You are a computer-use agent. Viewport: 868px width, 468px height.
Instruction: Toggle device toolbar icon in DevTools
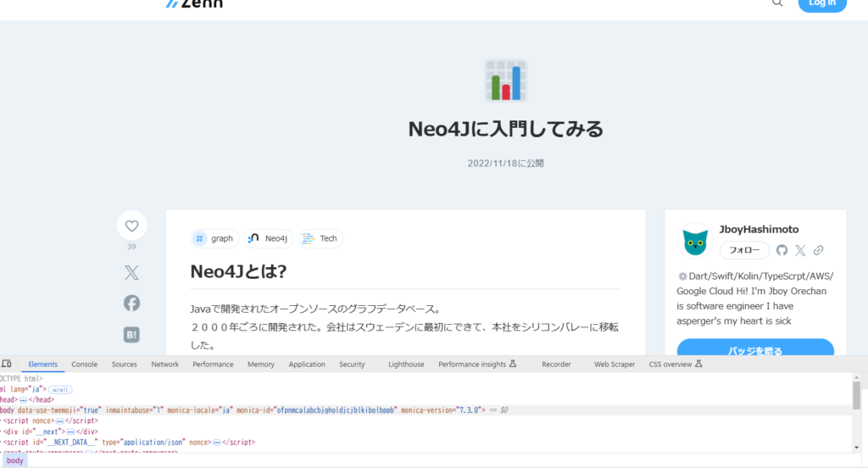(7, 364)
